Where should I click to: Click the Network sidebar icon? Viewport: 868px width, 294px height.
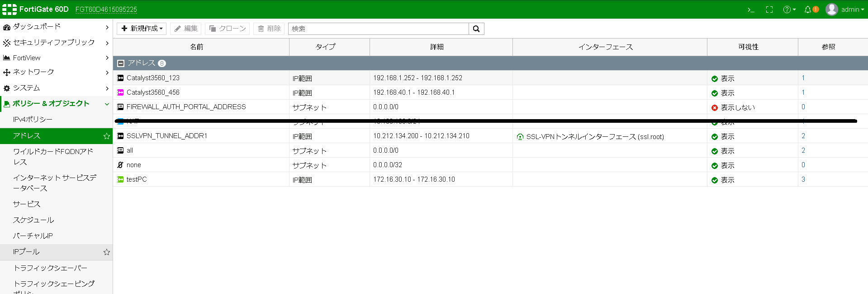pos(6,72)
